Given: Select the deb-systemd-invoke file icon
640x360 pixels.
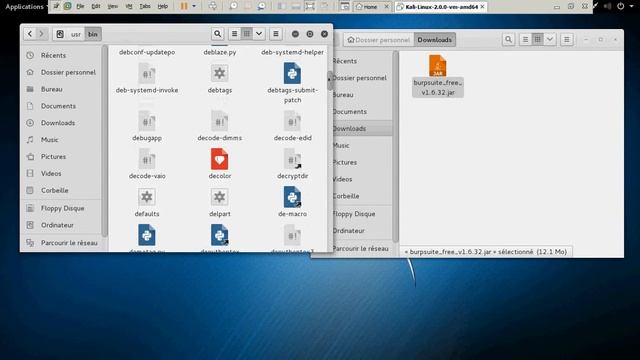Looking at the screenshot, I should coord(147,74).
